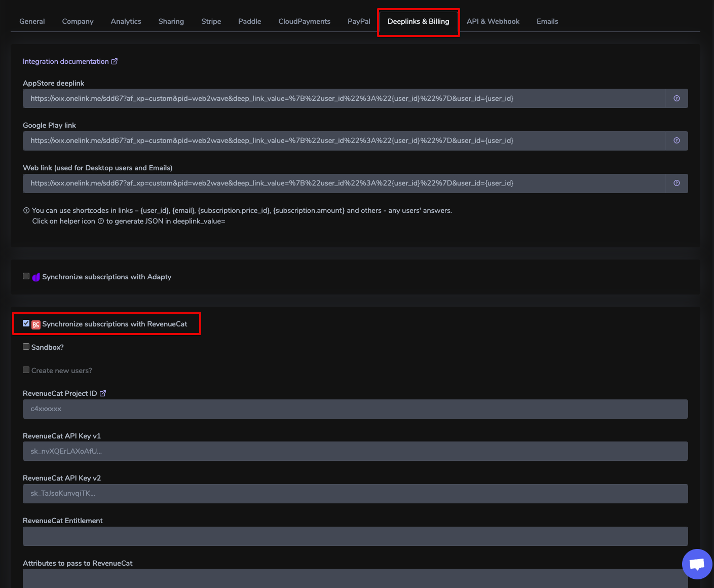
Task: Click the 'Sandbox?' label text
Action: point(48,347)
